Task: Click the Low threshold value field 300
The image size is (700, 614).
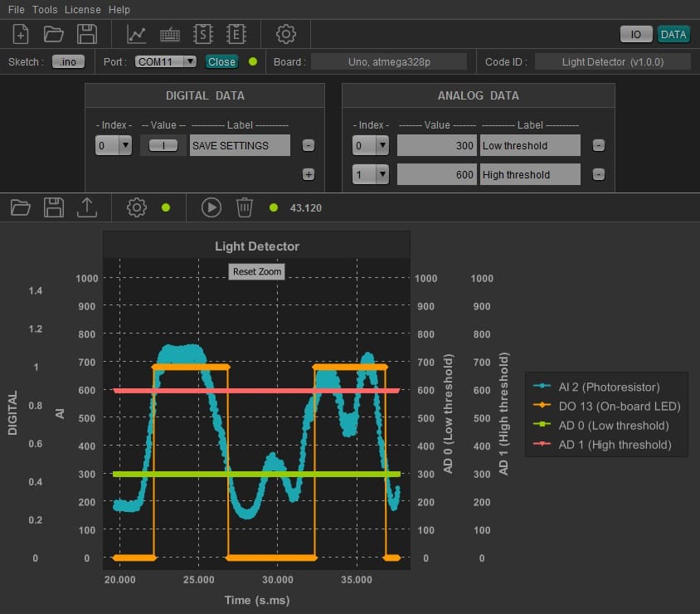Action: pos(436,145)
